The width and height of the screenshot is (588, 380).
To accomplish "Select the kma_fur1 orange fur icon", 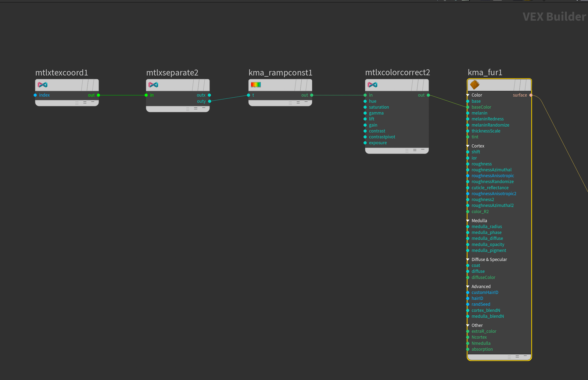I will coord(474,85).
